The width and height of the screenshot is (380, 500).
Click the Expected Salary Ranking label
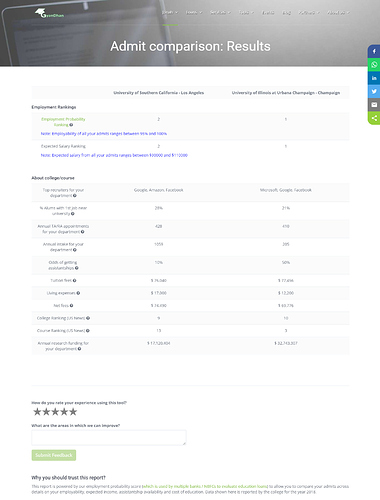pyautogui.click(x=63, y=146)
